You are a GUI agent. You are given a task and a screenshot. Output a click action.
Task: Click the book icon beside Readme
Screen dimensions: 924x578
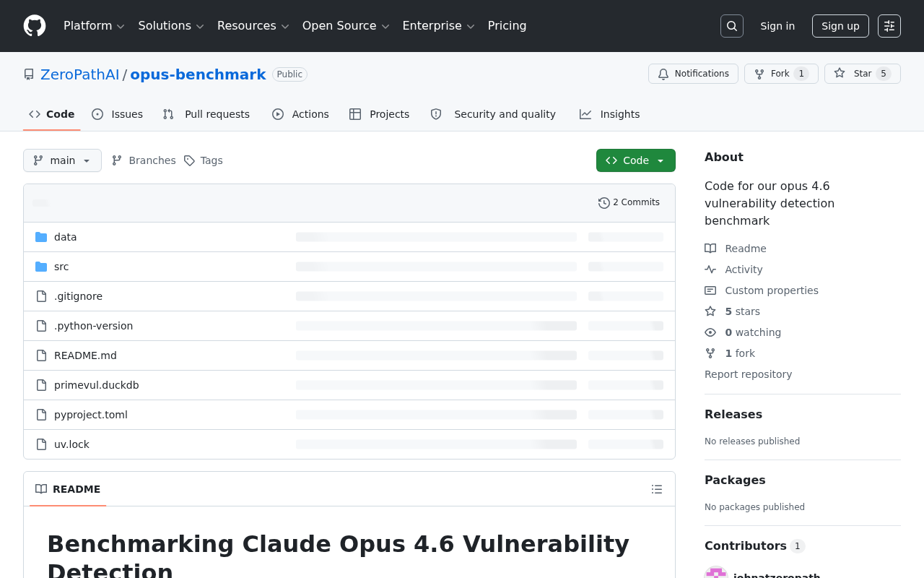point(710,249)
